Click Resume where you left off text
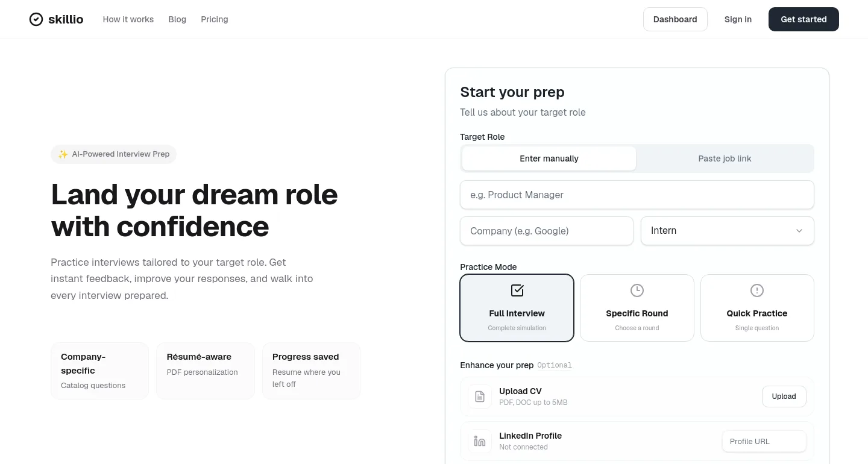Screen dimensions: 868x464 [x=306, y=378]
